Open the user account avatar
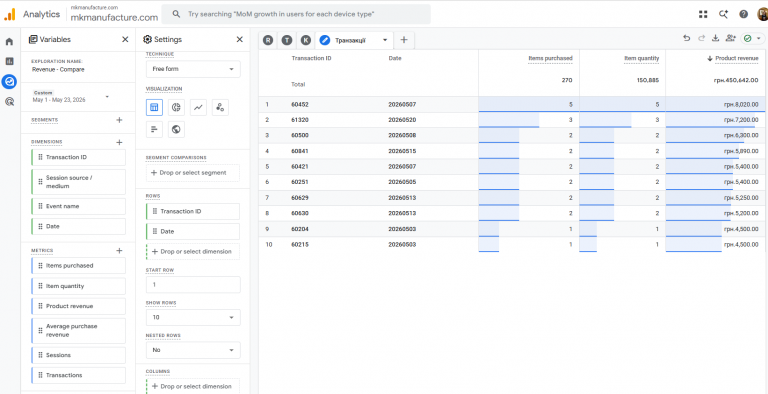The height and width of the screenshot is (394, 768). (762, 14)
